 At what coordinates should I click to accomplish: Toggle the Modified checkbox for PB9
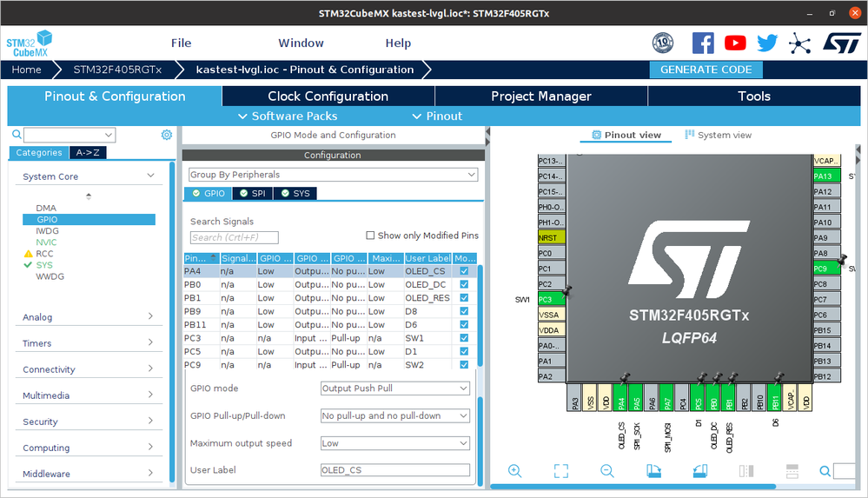pos(464,311)
